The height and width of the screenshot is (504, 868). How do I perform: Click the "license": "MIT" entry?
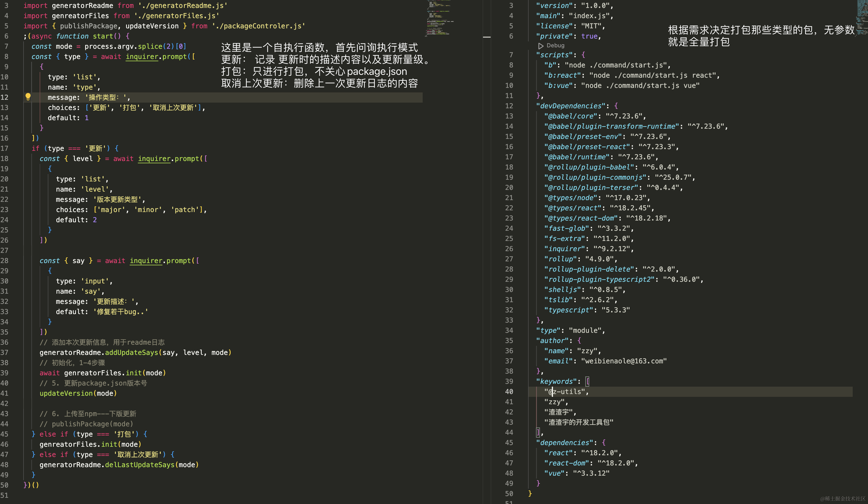point(570,26)
